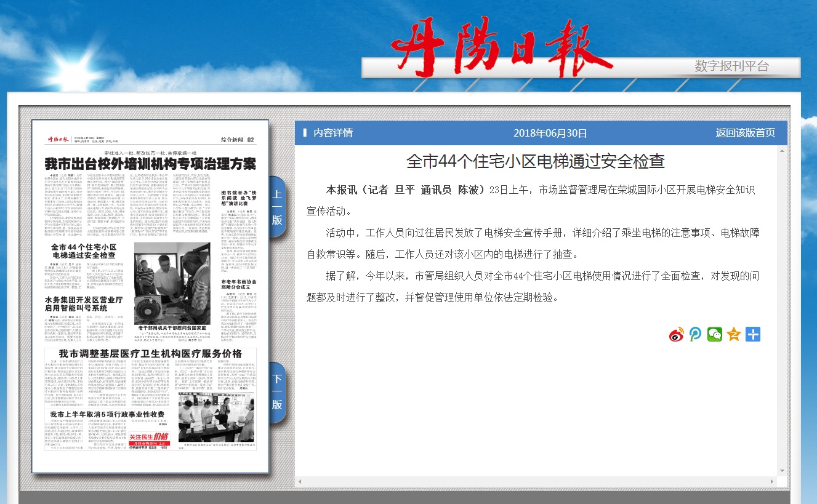Screen dimensions: 817x504
Task: Open more sharing options plus icon
Action: [x=753, y=334]
